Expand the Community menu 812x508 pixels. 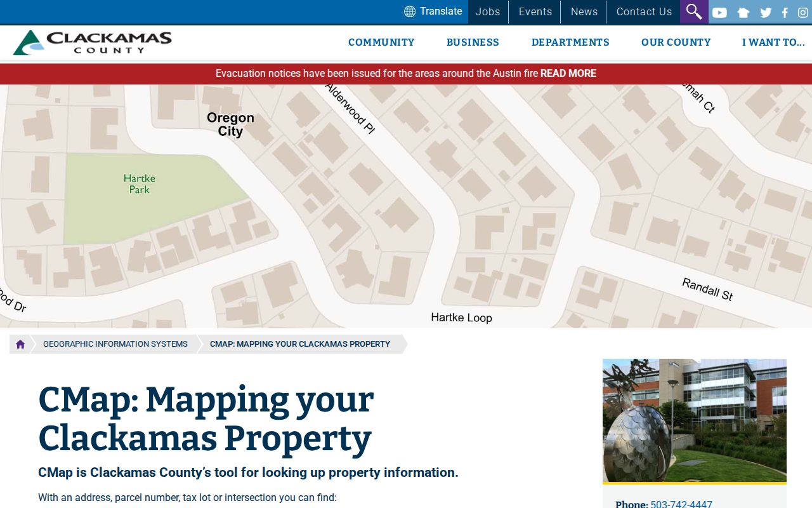pyautogui.click(x=381, y=43)
